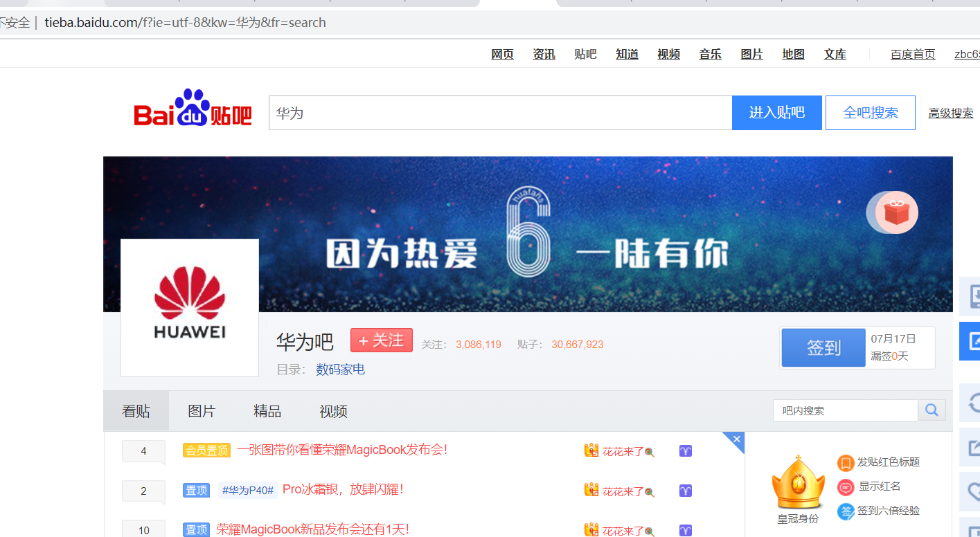Click the 全吧搜索 button
980x537 pixels.
click(x=871, y=113)
